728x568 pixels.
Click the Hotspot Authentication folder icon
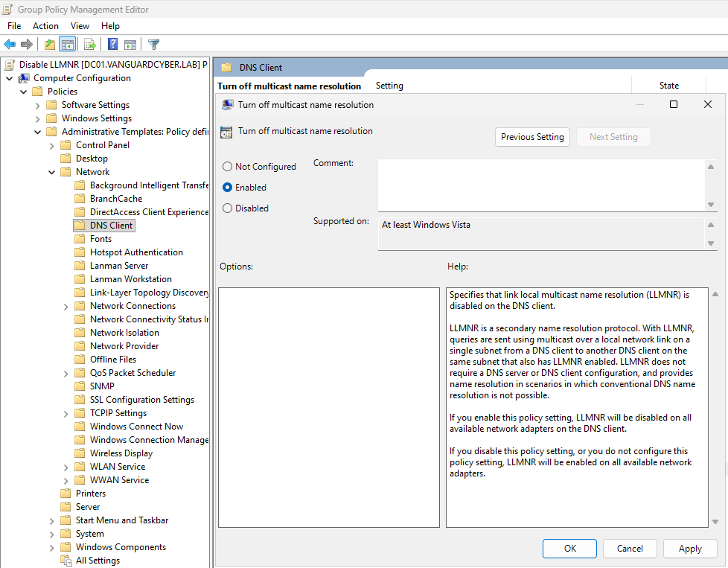point(80,252)
